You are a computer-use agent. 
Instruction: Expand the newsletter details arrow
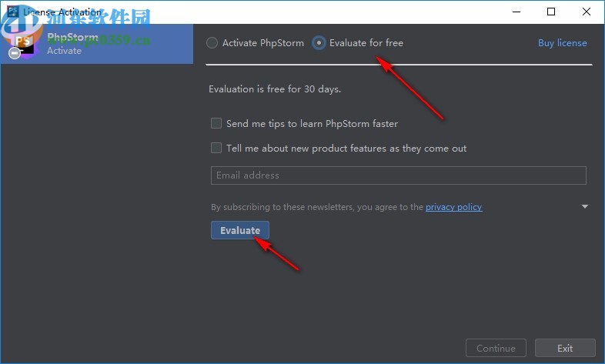click(x=584, y=207)
